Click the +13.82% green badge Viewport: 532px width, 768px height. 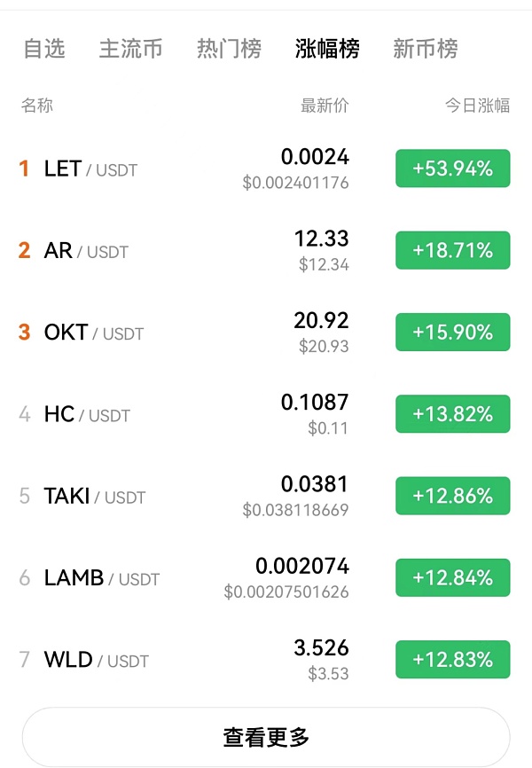click(452, 414)
